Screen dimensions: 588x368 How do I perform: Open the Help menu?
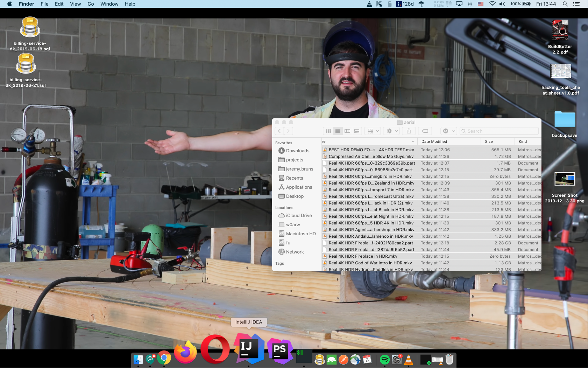130,4
